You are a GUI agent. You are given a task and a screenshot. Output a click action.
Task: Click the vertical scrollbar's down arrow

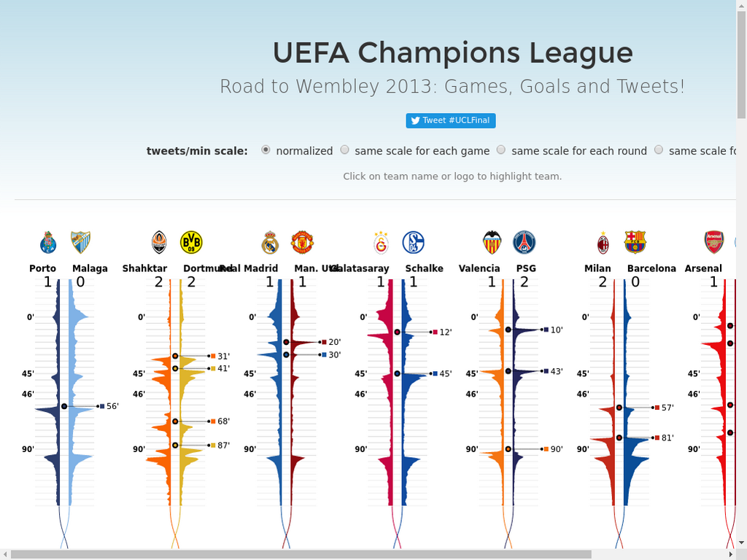click(x=741, y=542)
